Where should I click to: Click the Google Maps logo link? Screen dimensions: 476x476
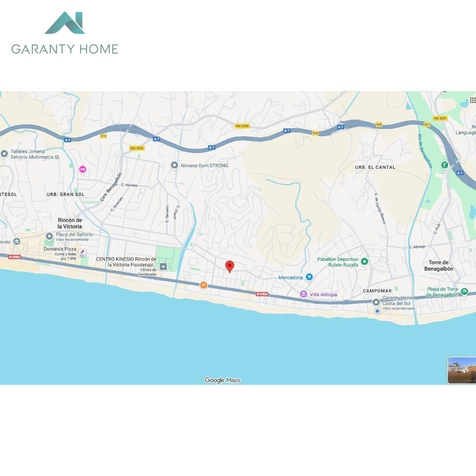point(223,380)
